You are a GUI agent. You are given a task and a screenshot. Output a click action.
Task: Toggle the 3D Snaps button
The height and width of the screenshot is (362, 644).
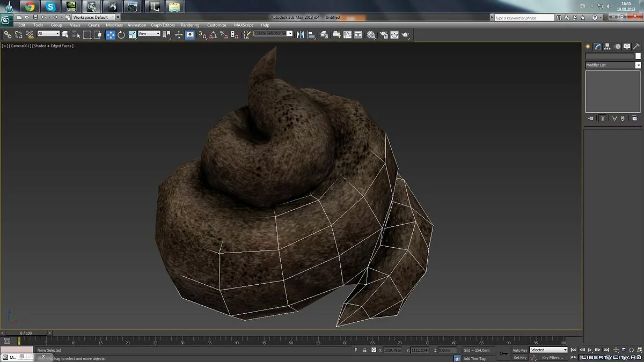pos(202,34)
